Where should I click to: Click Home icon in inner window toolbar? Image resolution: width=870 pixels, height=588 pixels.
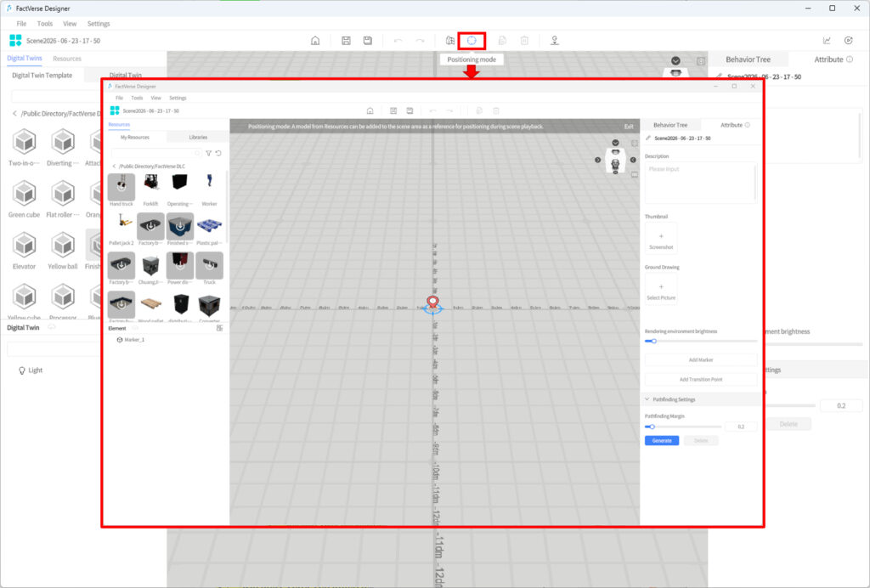[x=370, y=111]
